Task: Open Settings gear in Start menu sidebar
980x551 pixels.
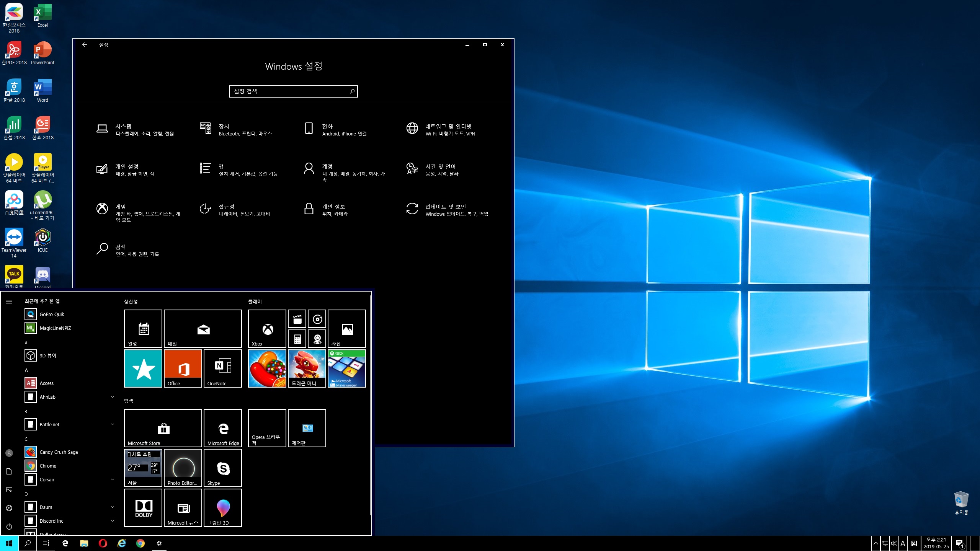Action: [9, 508]
